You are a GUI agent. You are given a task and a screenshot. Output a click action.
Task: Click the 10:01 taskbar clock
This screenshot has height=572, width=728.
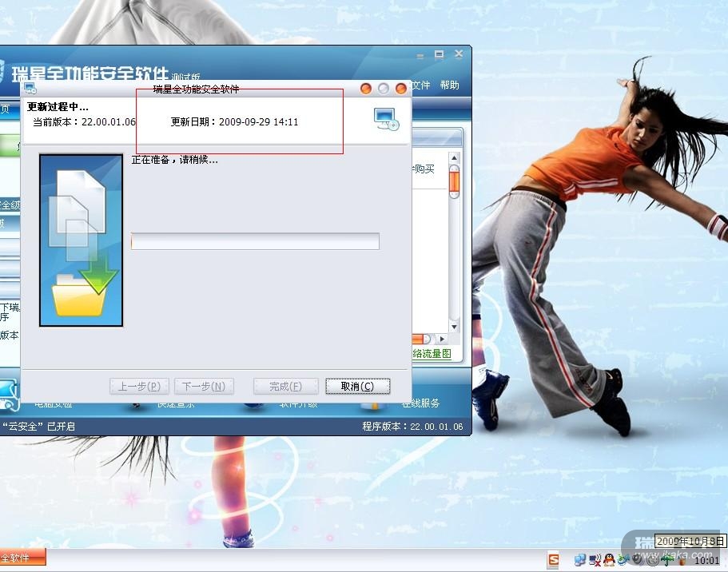[x=706, y=561]
